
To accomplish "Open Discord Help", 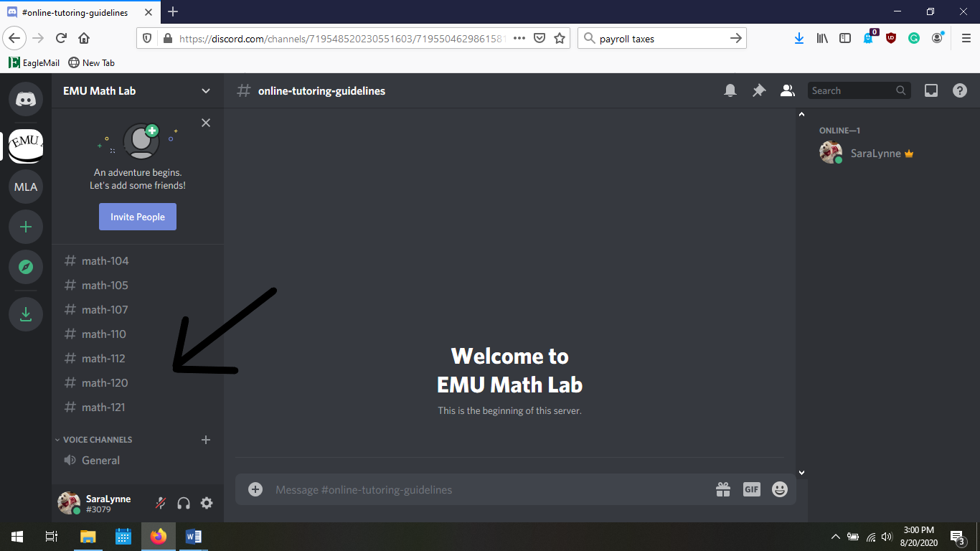I will (960, 90).
